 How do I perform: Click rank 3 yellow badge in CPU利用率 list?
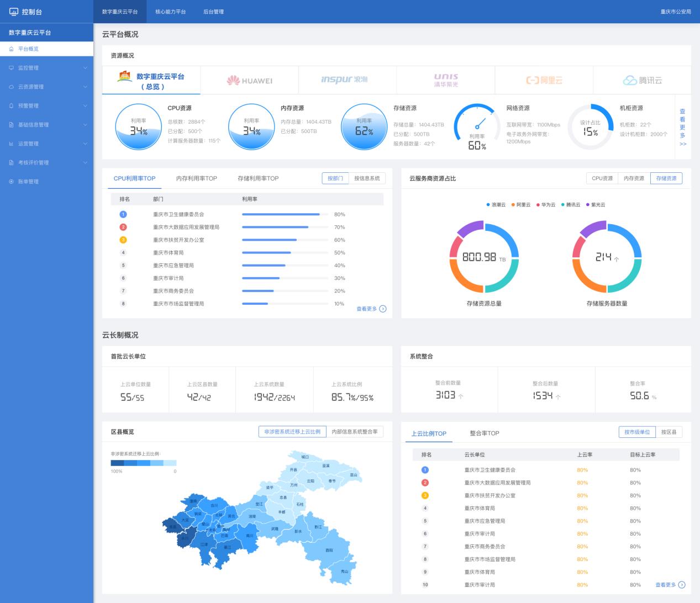123,240
